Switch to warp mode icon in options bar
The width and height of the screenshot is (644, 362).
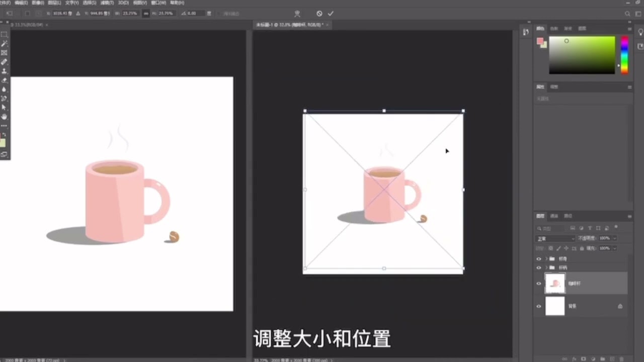pos(297,14)
